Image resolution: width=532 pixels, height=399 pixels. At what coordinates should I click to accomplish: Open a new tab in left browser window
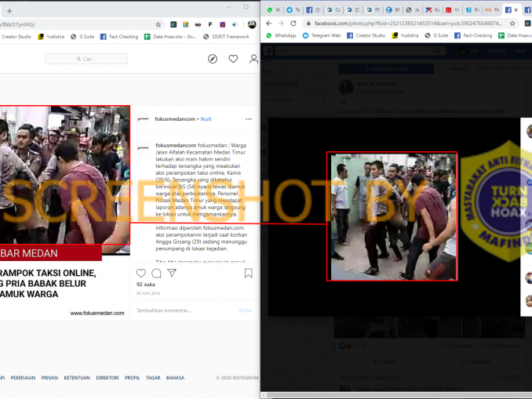coord(9,11)
